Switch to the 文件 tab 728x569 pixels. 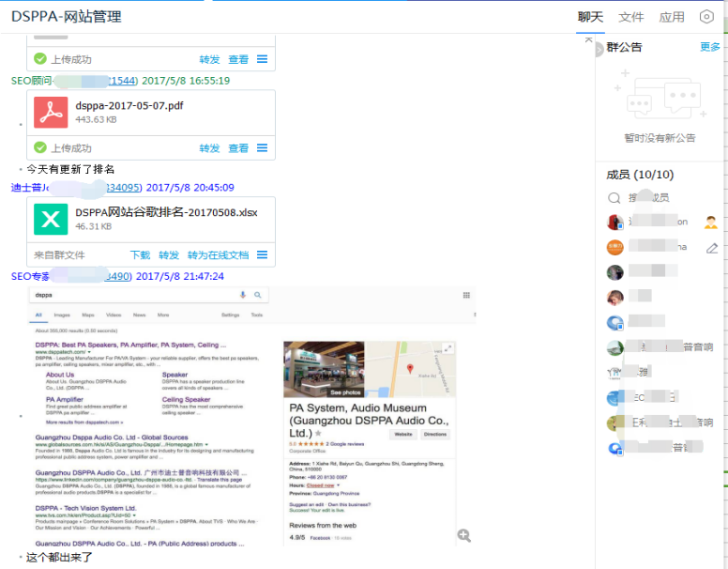coord(631,17)
